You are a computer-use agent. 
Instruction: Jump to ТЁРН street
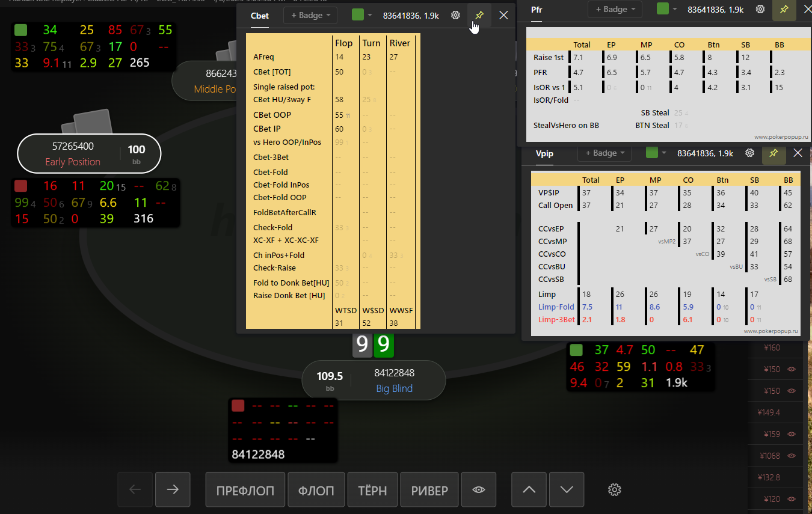[372, 490]
